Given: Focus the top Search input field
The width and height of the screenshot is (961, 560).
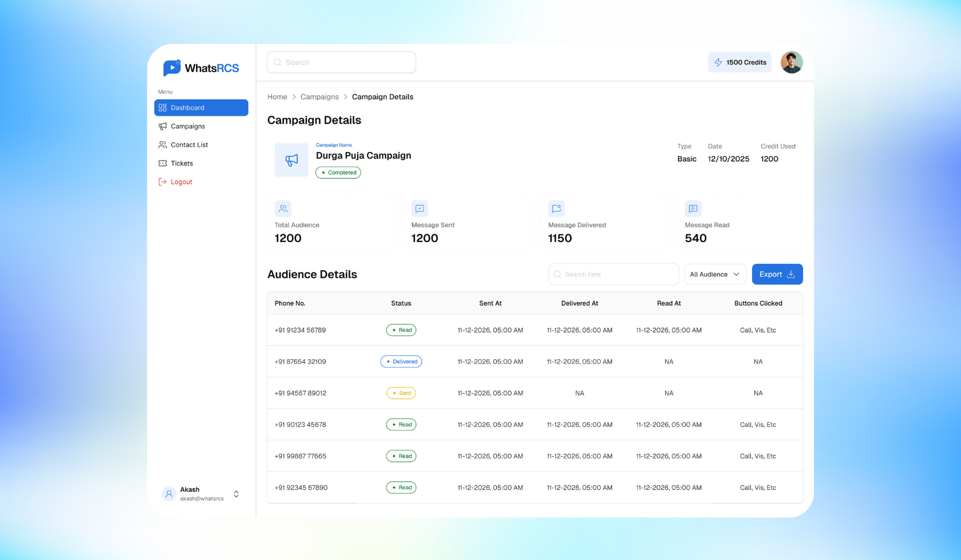Looking at the screenshot, I should pyautogui.click(x=342, y=62).
